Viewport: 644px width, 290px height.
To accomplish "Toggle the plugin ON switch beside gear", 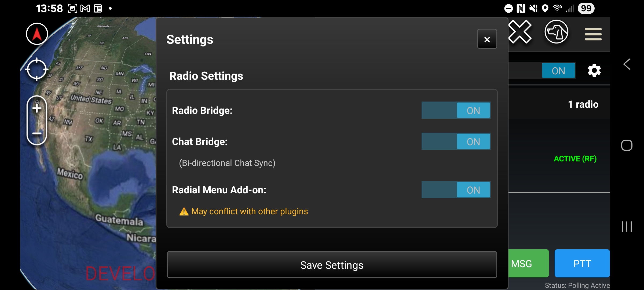I will [558, 71].
